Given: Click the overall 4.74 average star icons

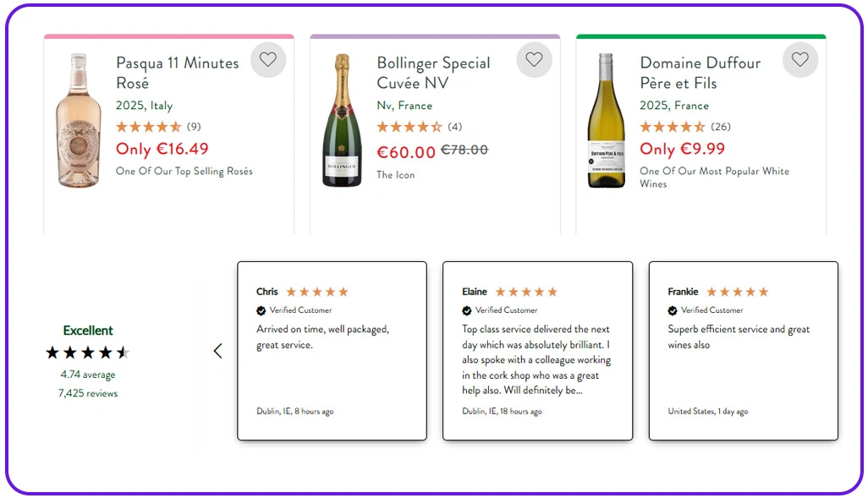Looking at the screenshot, I should coord(87,352).
